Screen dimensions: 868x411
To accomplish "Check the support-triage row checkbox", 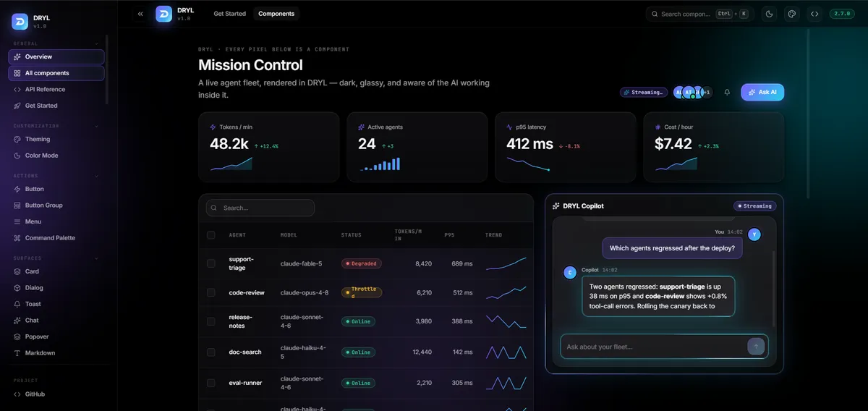I will 211,264.
